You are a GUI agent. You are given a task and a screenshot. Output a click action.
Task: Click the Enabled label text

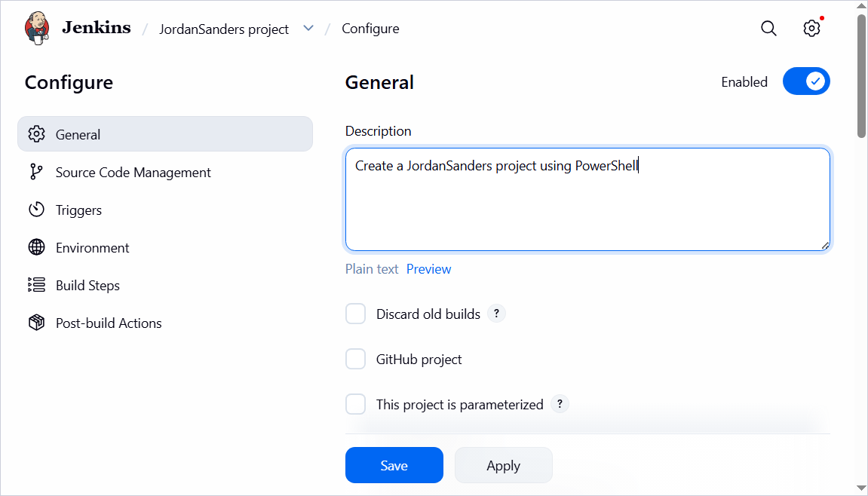point(744,82)
